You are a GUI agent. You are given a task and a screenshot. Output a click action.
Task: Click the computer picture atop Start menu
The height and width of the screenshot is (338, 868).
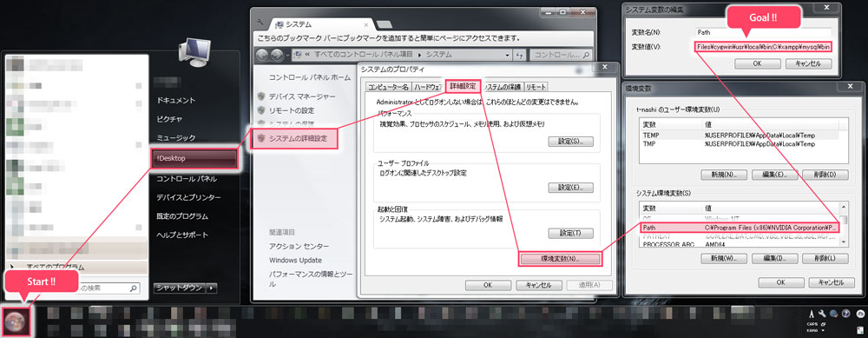(196, 54)
